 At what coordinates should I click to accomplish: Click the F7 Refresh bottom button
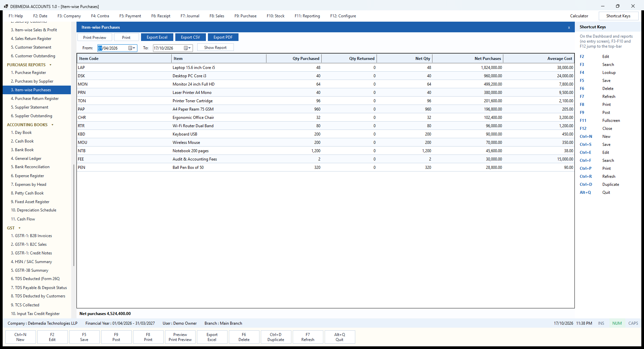coord(308,337)
